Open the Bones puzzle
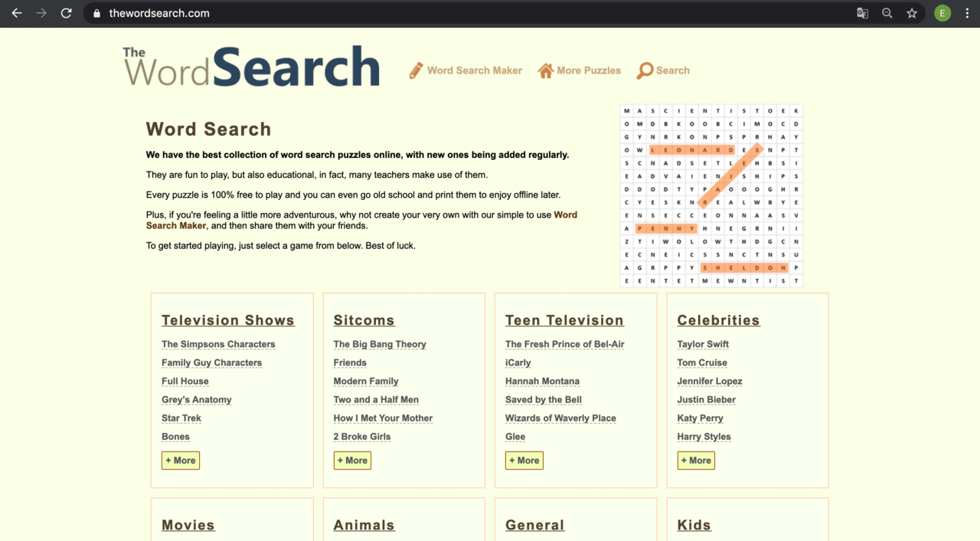 (x=175, y=437)
